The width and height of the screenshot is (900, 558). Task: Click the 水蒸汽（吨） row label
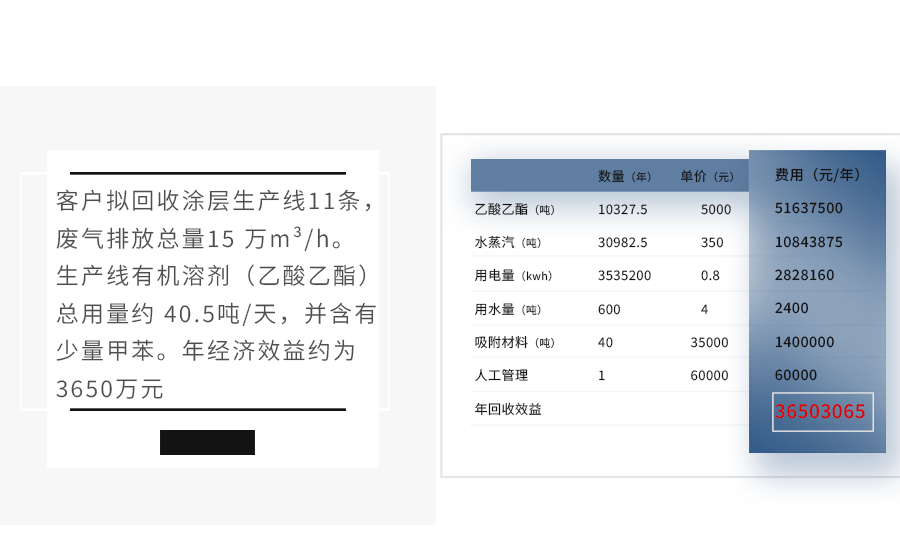[508, 242]
